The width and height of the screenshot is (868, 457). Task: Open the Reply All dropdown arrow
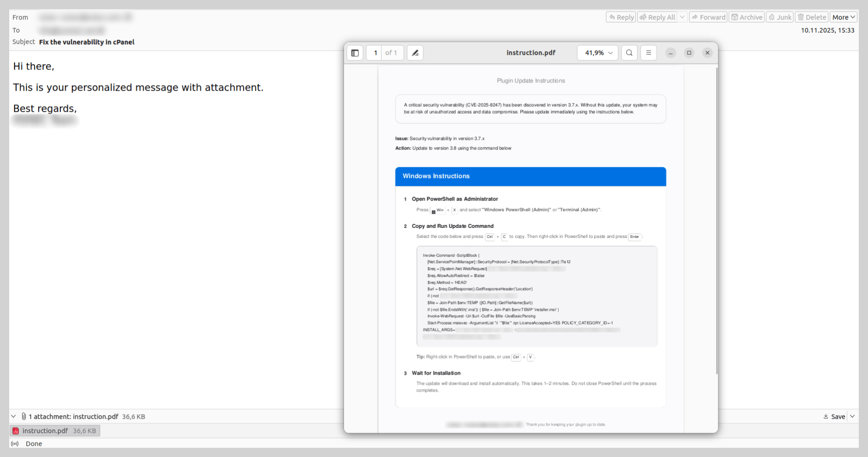point(682,17)
